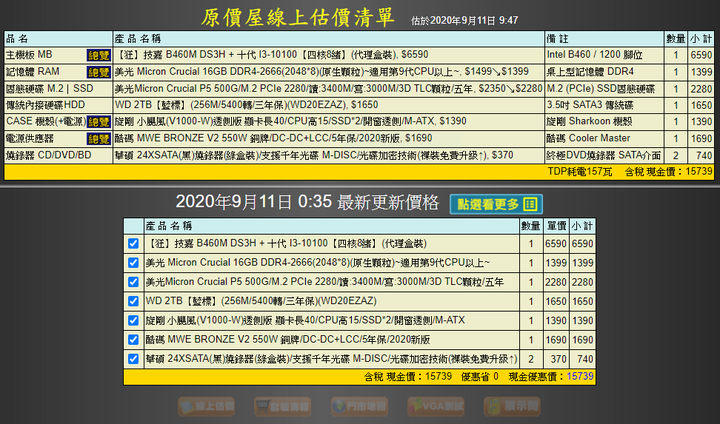Click the 3.5吋 SATA3 傳統碟 note cell

[x=604, y=105]
